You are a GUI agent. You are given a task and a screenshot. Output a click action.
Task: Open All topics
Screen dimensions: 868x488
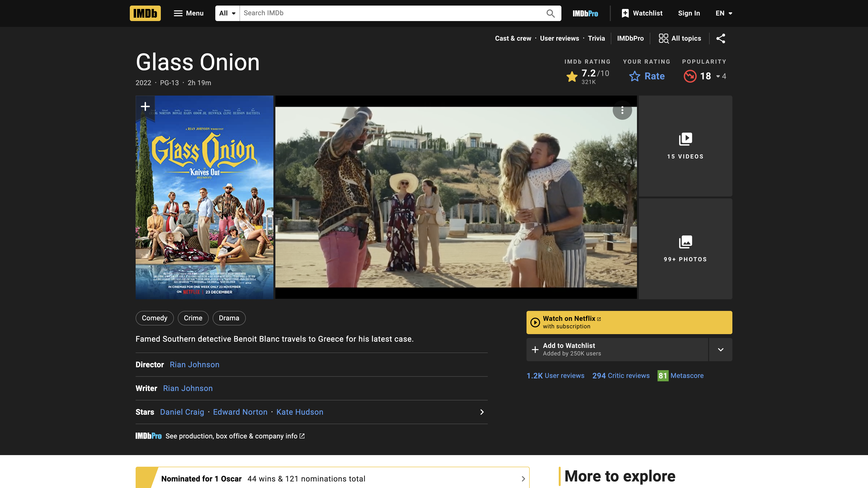pos(680,38)
